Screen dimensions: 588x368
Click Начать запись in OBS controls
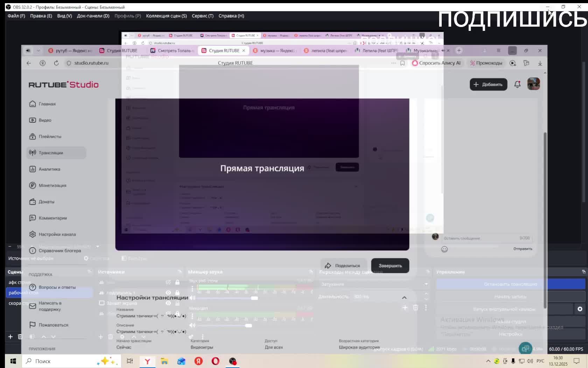(x=510, y=296)
